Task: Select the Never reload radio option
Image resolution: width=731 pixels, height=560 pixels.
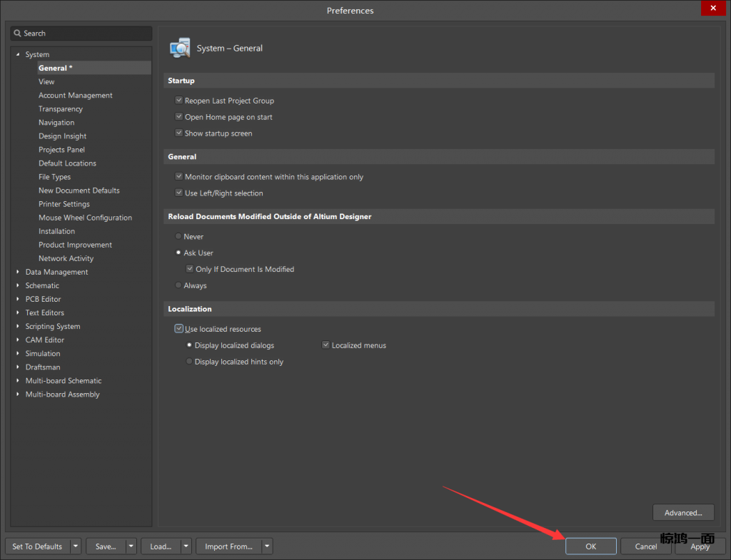Action: (178, 236)
